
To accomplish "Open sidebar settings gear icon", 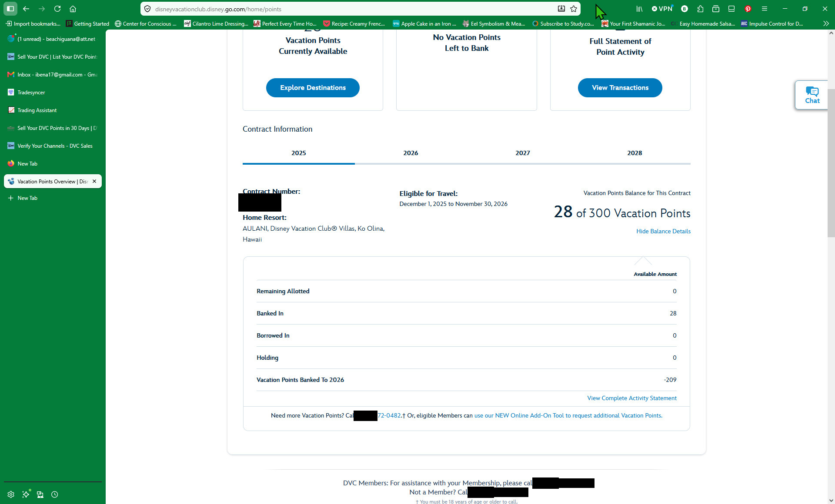I will click(11, 494).
